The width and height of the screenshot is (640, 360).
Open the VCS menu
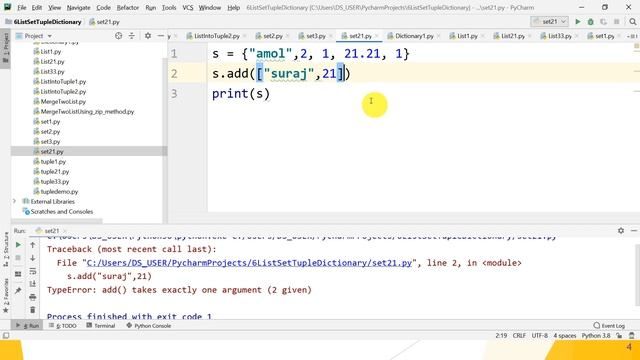coord(188,7)
